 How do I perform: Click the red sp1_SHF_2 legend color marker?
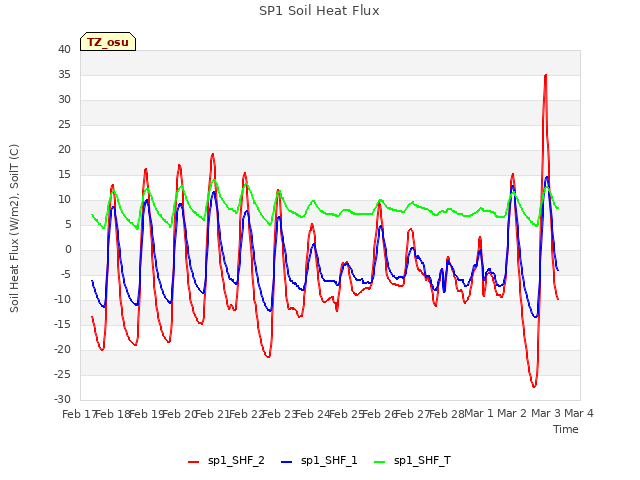[193, 462]
